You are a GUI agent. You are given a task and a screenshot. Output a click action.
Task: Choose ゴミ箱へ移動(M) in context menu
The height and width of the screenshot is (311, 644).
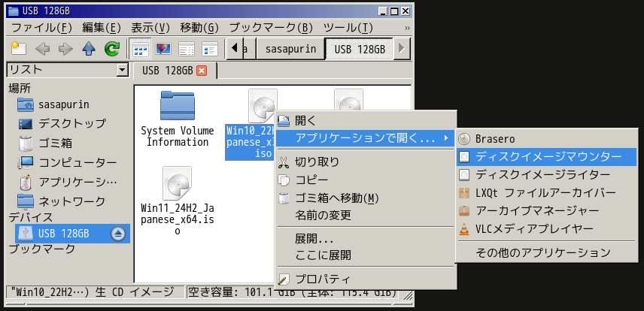point(366,198)
